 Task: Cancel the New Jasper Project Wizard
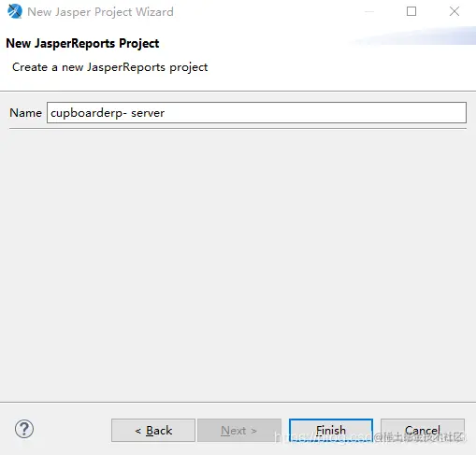[423, 430]
